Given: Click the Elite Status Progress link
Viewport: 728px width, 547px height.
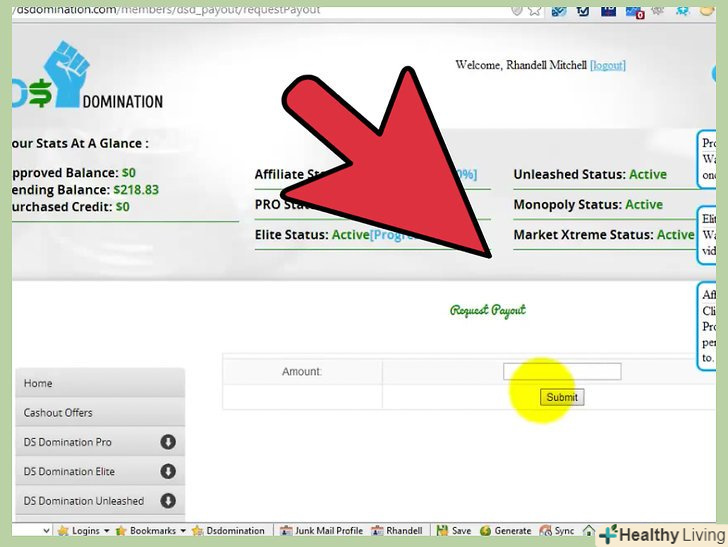Looking at the screenshot, I should click(x=392, y=235).
